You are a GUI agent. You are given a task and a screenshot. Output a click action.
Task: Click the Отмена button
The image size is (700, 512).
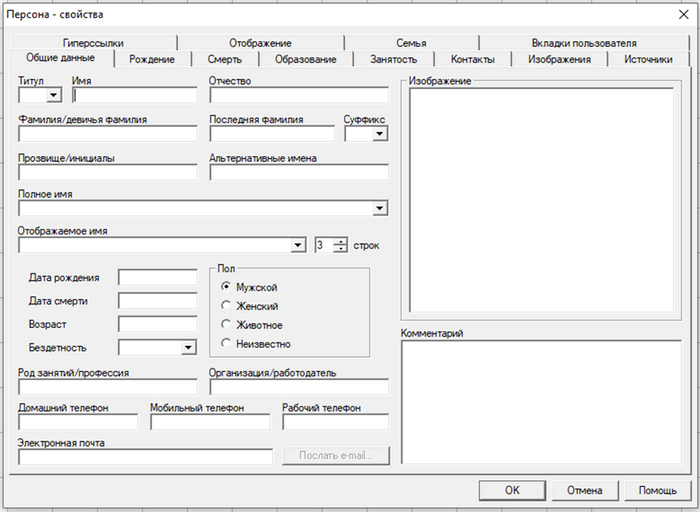[x=585, y=490]
